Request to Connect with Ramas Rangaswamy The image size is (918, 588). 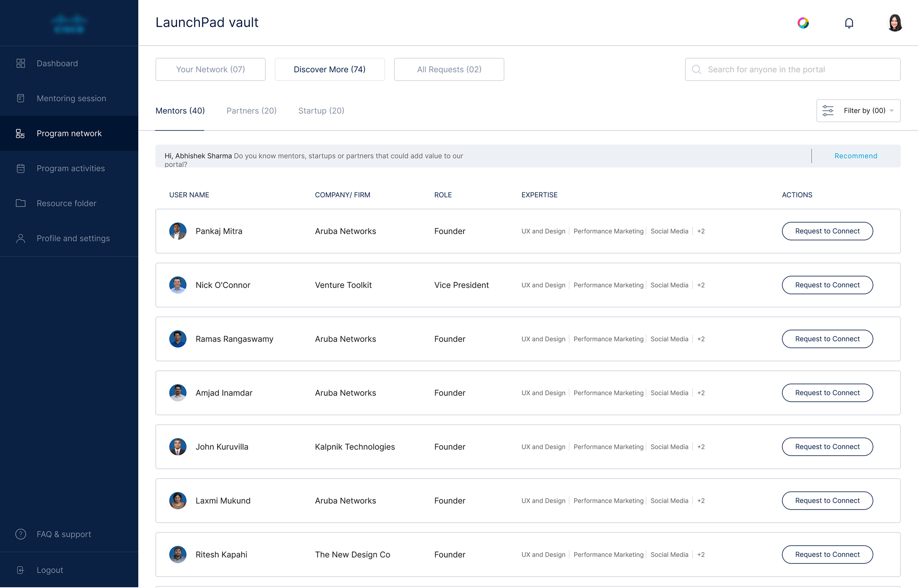coord(827,339)
